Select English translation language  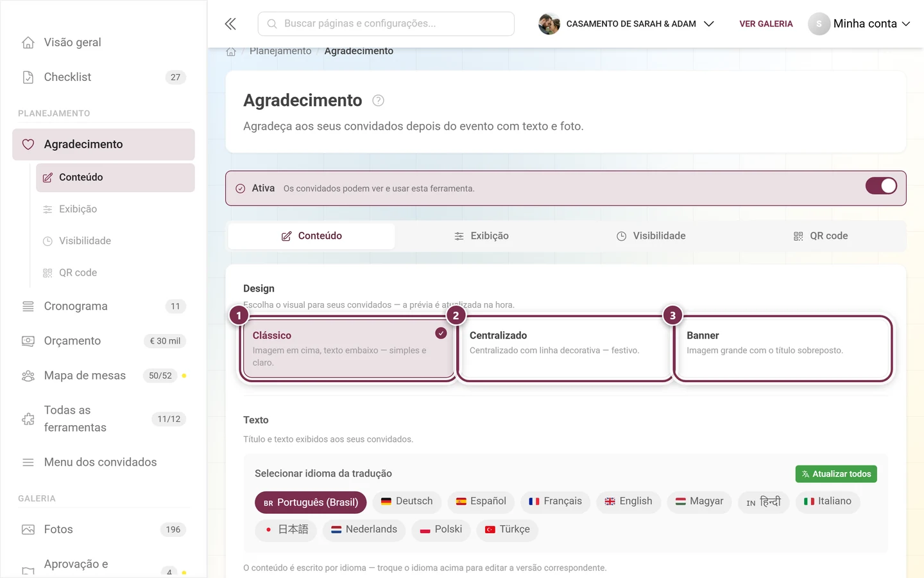[628, 502]
